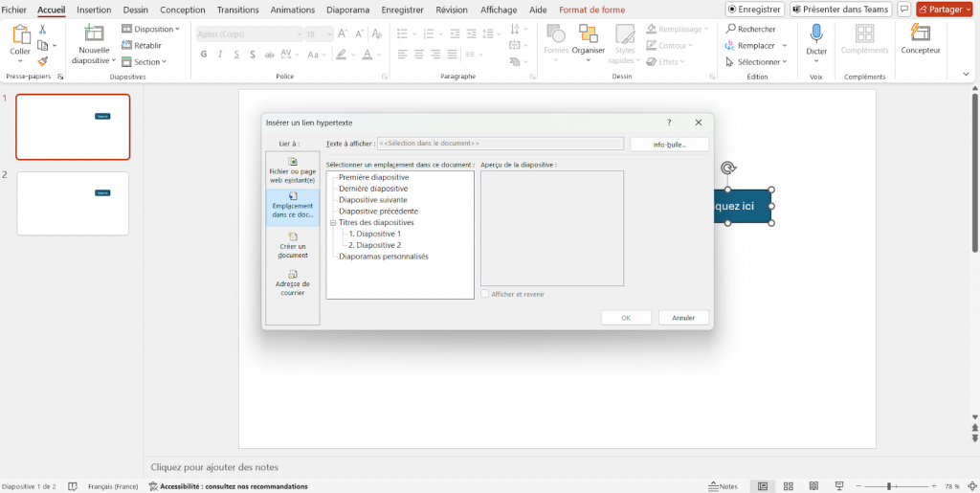Toggle the Notes pane button
Screen dimensions: 980x493
pyautogui.click(x=724, y=486)
